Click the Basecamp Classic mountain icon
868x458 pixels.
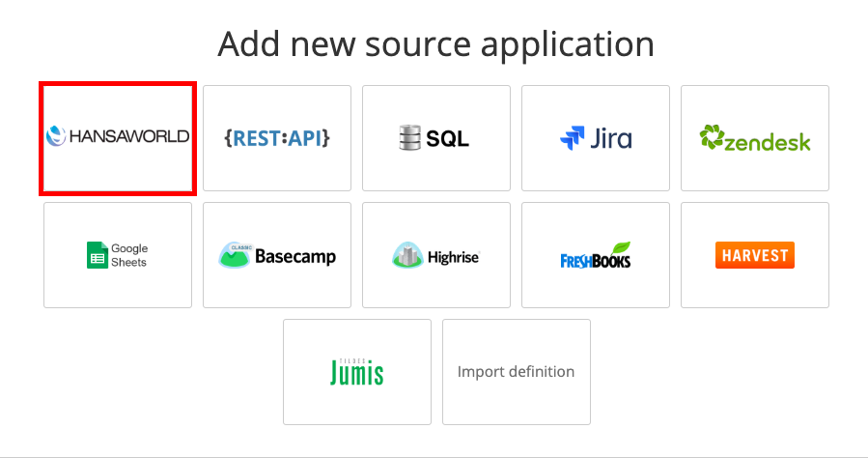click(235, 255)
